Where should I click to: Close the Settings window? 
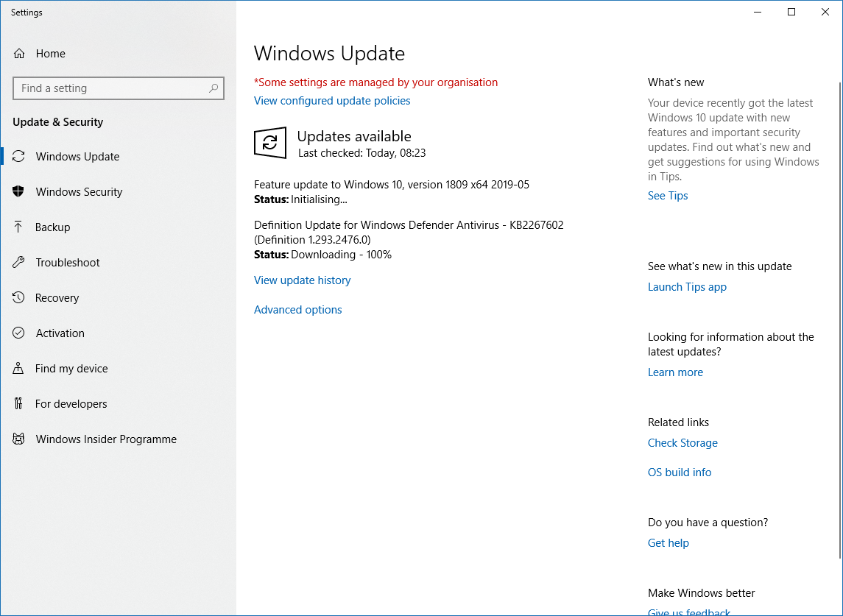pos(825,12)
